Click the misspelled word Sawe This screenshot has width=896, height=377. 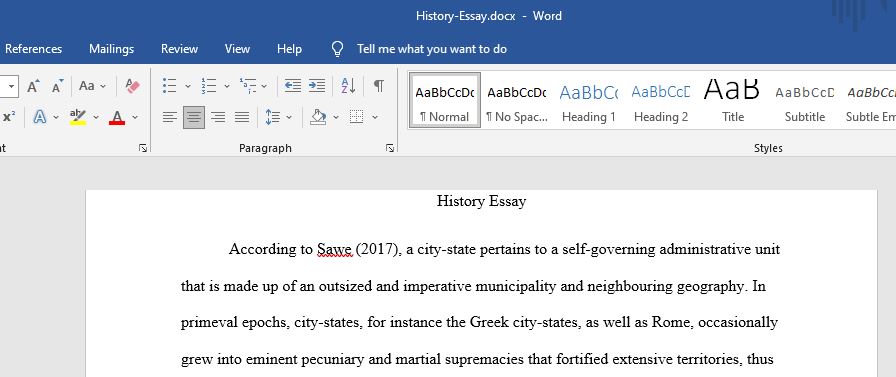click(335, 250)
